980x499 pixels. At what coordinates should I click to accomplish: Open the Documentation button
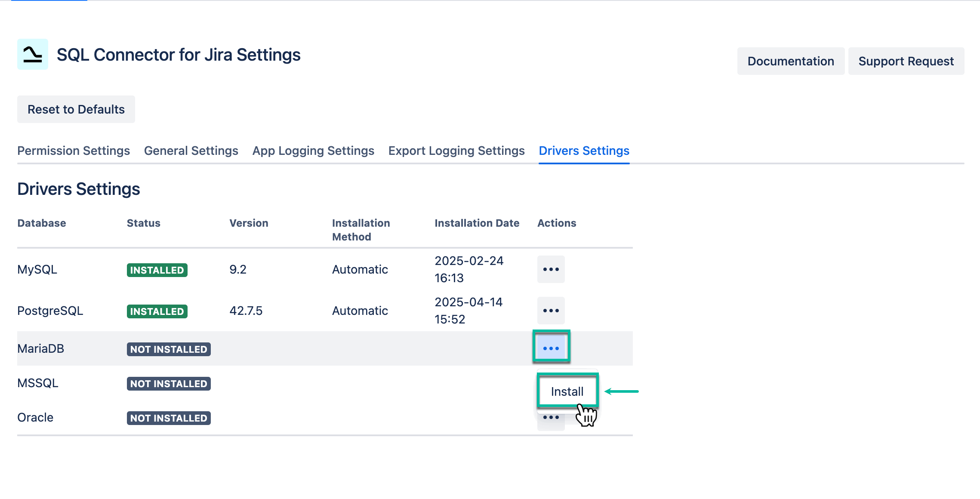click(791, 61)
